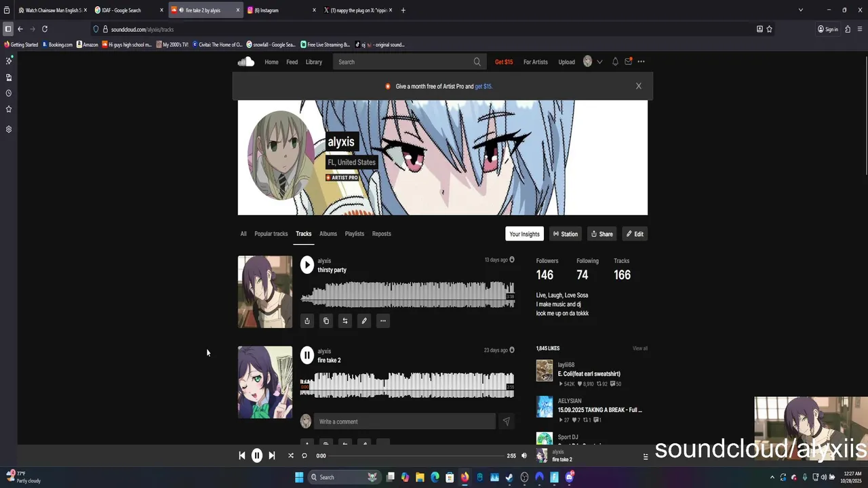The image size is (868, 488).
Task: Skip to the next track in player bar
Action: pyautogui.click(x=272, y=455)
